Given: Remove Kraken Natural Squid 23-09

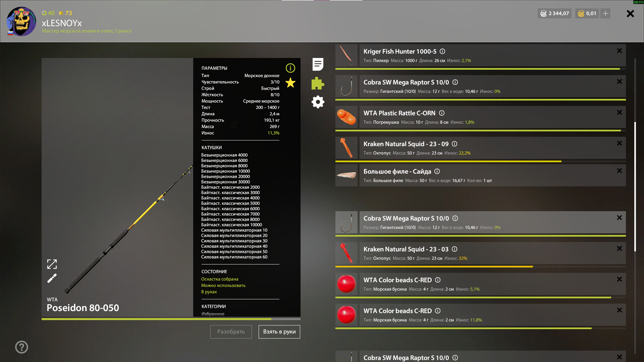Looking at the screenshot, I should point(620,143).
